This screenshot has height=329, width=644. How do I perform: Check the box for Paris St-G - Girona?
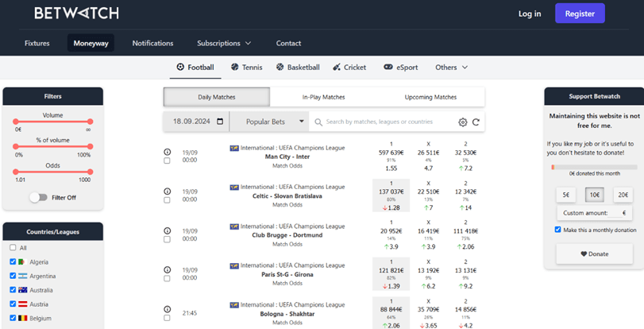[x=168, y=278]
